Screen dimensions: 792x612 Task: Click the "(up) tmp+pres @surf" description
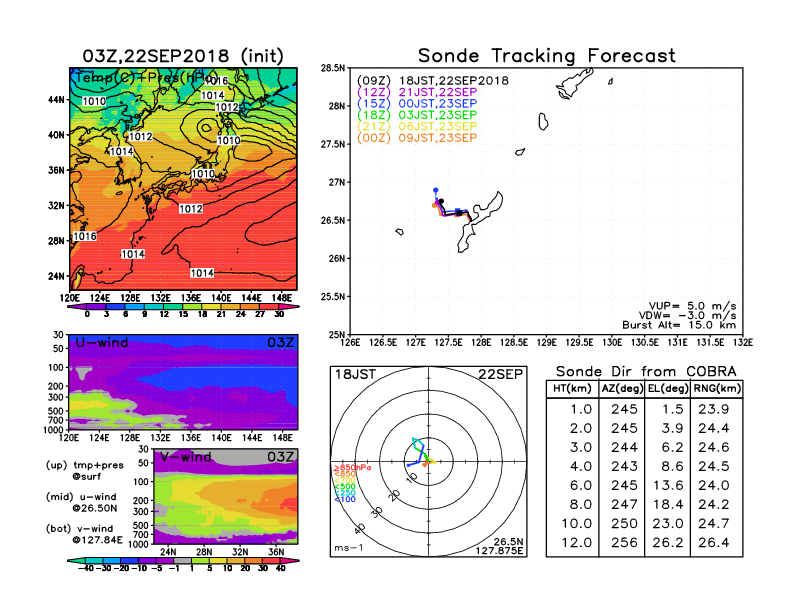click(84, 470)
